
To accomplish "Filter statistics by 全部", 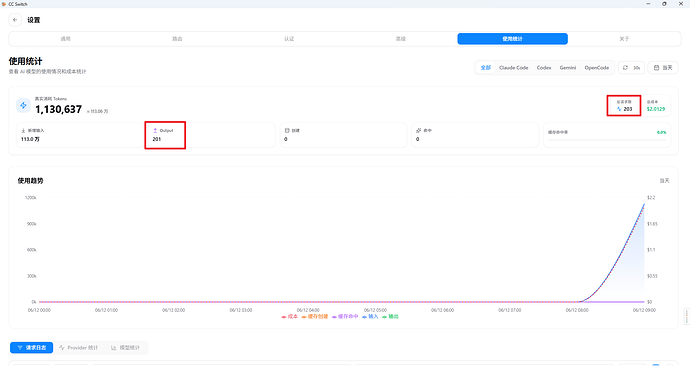I will [485, 68].
